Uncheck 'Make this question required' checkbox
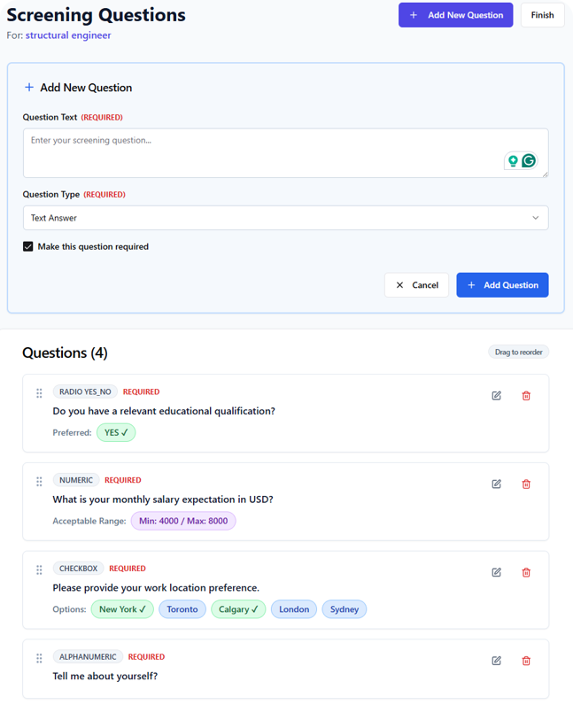 click(28, 246)
